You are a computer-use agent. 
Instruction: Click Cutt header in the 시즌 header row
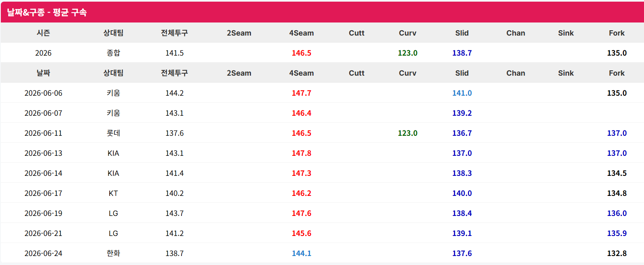357,33
